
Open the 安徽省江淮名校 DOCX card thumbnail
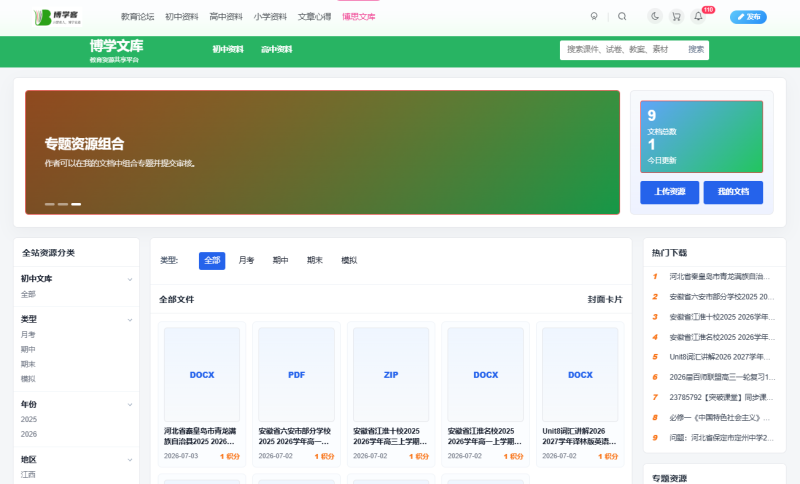[x=486, y=374]
